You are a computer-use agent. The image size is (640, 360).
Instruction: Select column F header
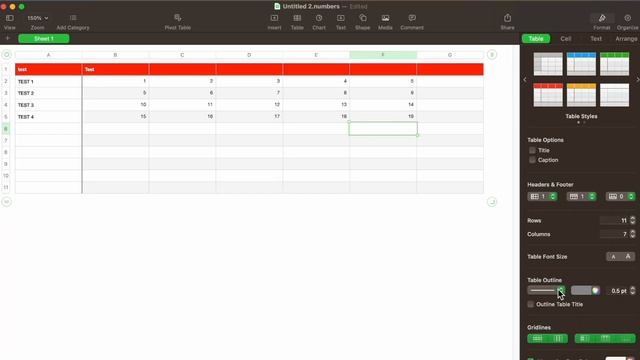point(383,55)
